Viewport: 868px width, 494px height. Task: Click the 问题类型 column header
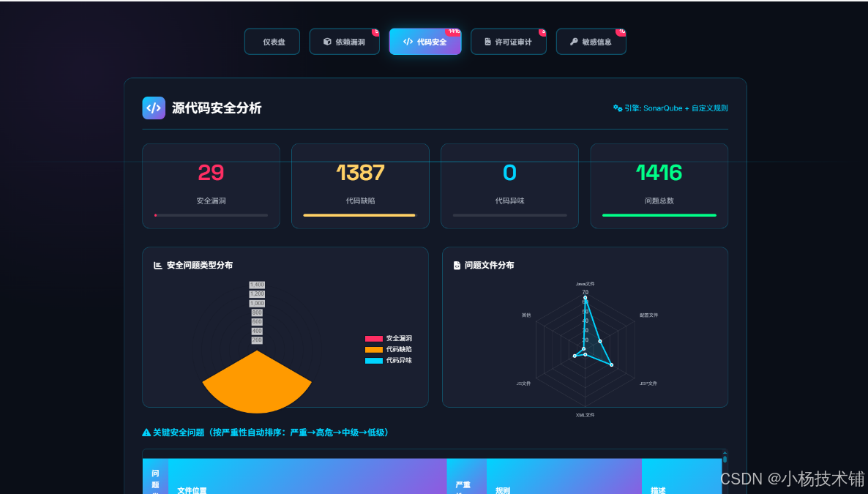[x=156, y=476]
